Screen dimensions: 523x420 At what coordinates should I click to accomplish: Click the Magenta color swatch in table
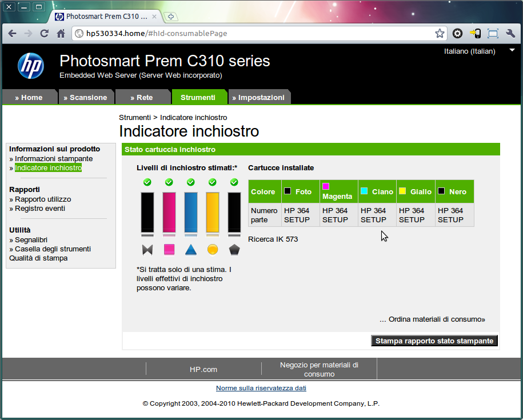[x=326, y=186]
